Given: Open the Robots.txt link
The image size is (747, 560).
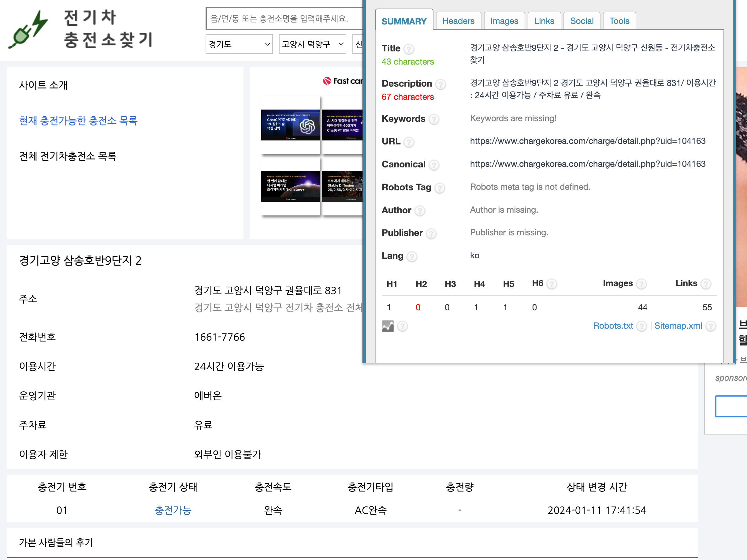Looking at the screenshot, I should coord(613,326).
